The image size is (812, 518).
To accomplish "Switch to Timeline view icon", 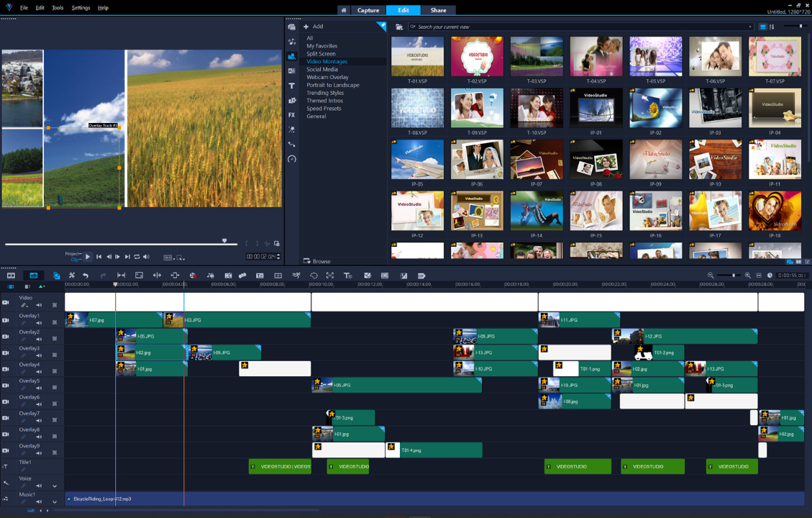I will click(x=34, y=276).
